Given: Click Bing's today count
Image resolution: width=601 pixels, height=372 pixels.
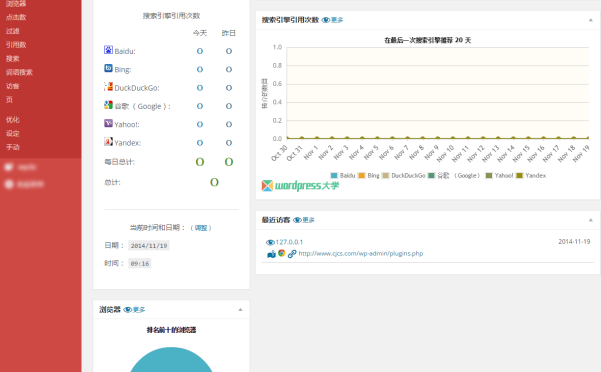Looking at the screenshot, I should click(x=200, y=69).
